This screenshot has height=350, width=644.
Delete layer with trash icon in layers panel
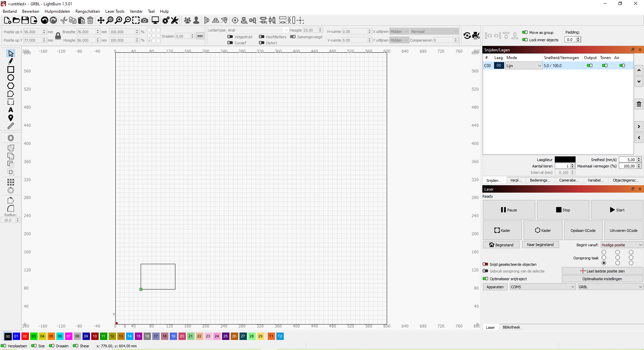[639, 104]
